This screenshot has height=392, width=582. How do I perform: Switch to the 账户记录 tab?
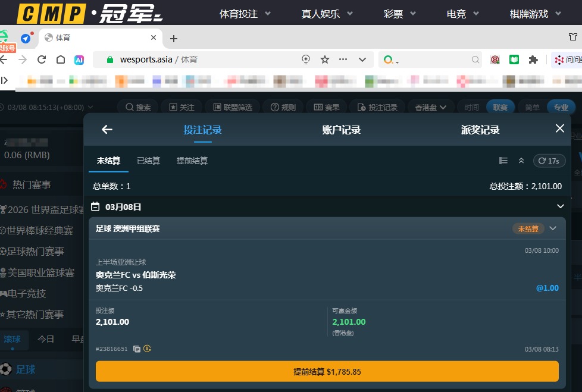point(340,129)
